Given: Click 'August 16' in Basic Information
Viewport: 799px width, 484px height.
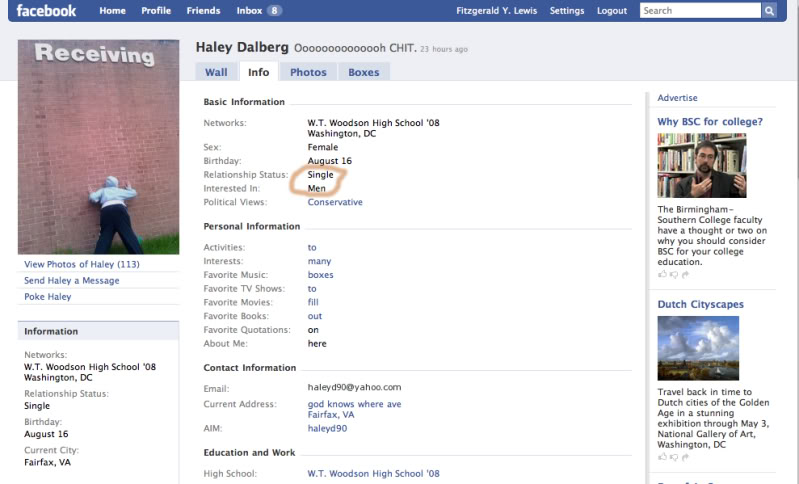Looking at the screenshot, I should (x=330, y=161).
